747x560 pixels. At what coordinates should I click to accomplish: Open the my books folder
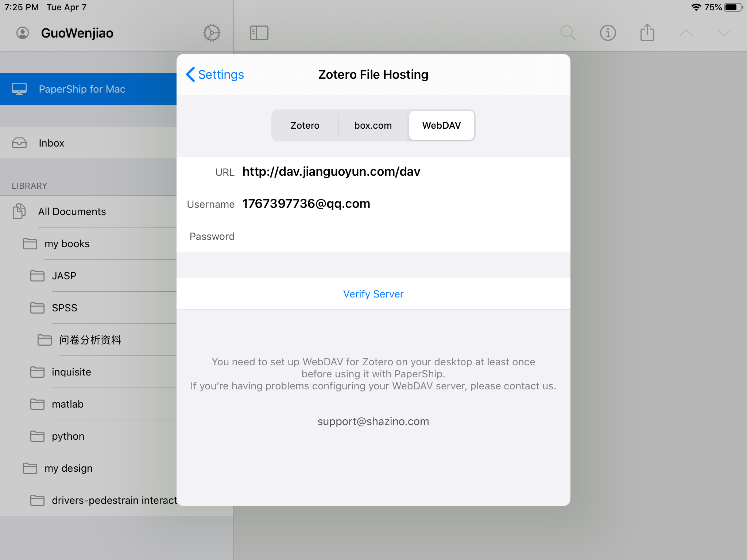tap(67, 244)
